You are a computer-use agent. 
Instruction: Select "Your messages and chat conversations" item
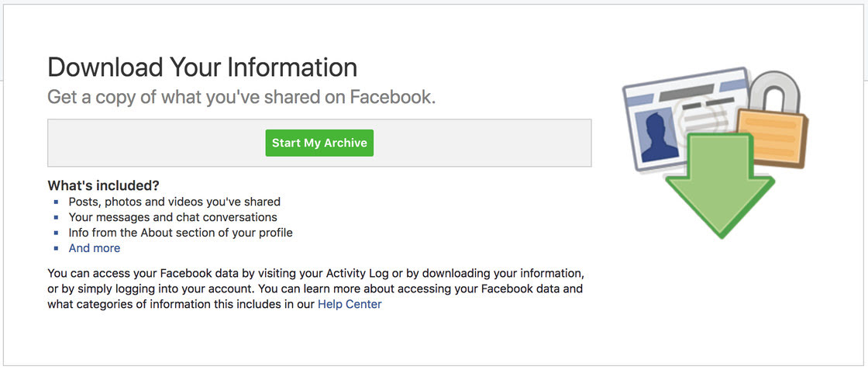(173, 217)
